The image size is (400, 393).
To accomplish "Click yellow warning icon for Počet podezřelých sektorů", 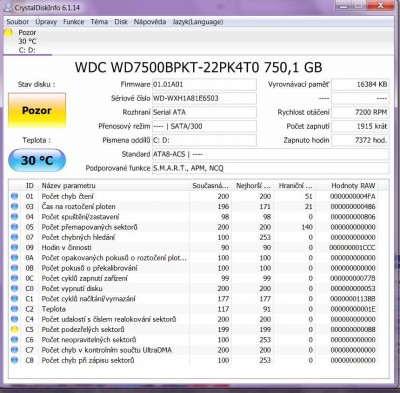I will pos(14,330).
